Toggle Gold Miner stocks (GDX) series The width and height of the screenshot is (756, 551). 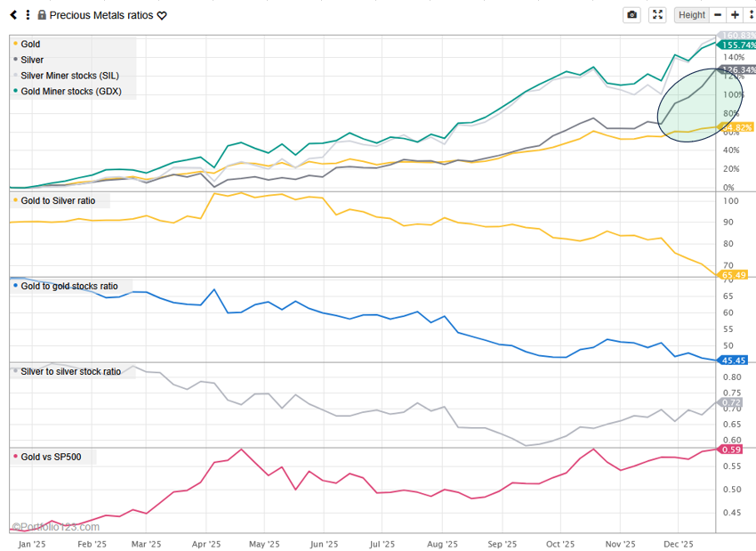(71, 91)
